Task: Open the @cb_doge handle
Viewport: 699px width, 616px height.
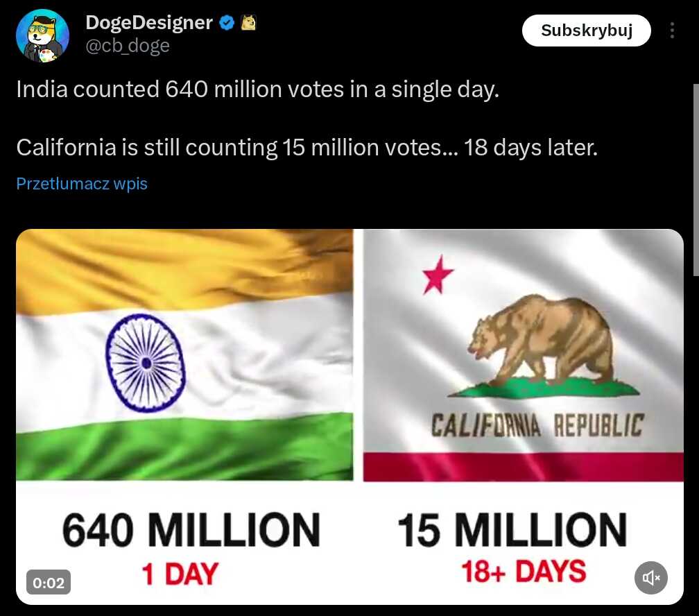Action: [x=128, y=46]
